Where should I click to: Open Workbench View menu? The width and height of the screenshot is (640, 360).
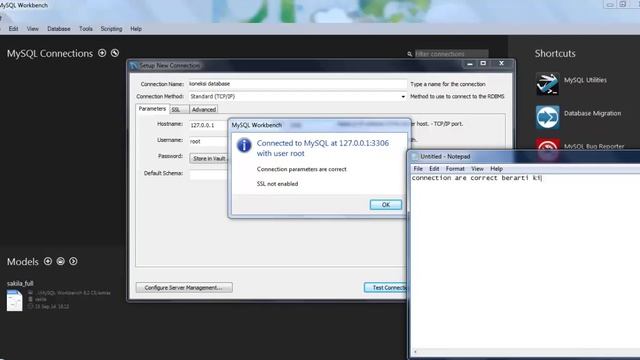point(33,29)
